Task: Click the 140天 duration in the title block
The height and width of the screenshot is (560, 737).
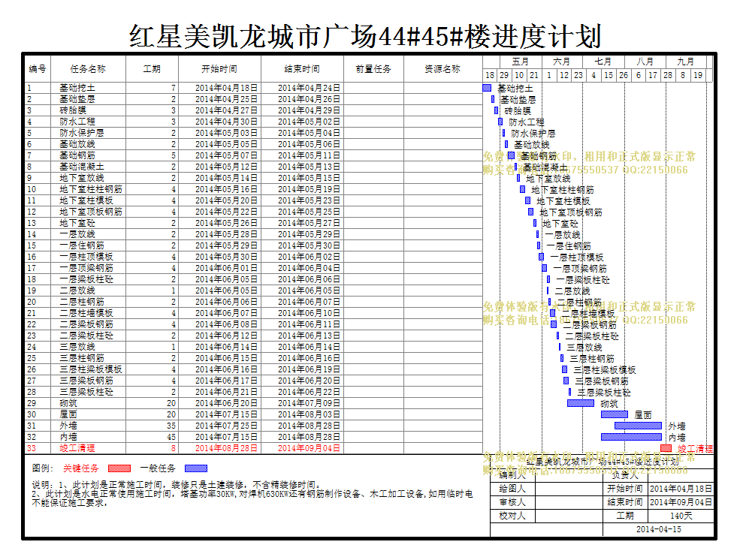Action: (681, 516)
